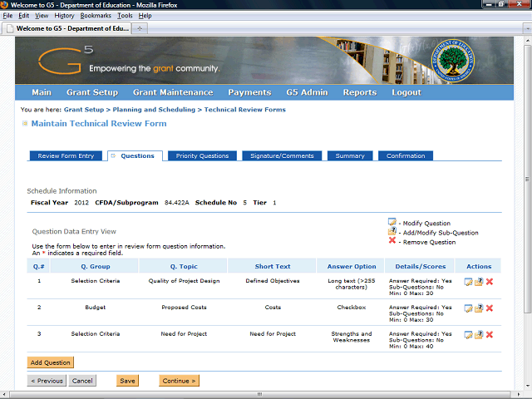Switch to Signature/Comments tab
The image size is (532, 399).
click(x=282, y=155)
